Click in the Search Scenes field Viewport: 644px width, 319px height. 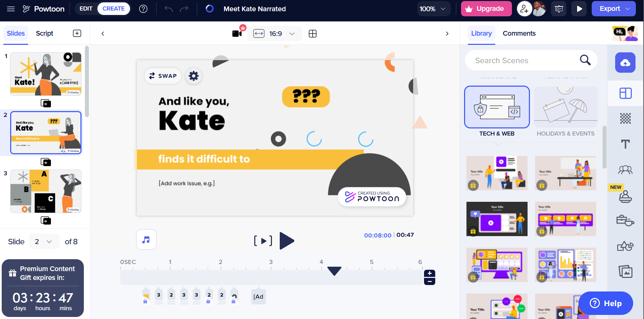[531, 60]
